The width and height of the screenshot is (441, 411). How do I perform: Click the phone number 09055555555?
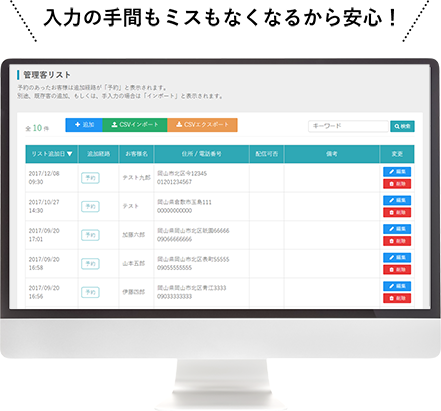[174, 268]
